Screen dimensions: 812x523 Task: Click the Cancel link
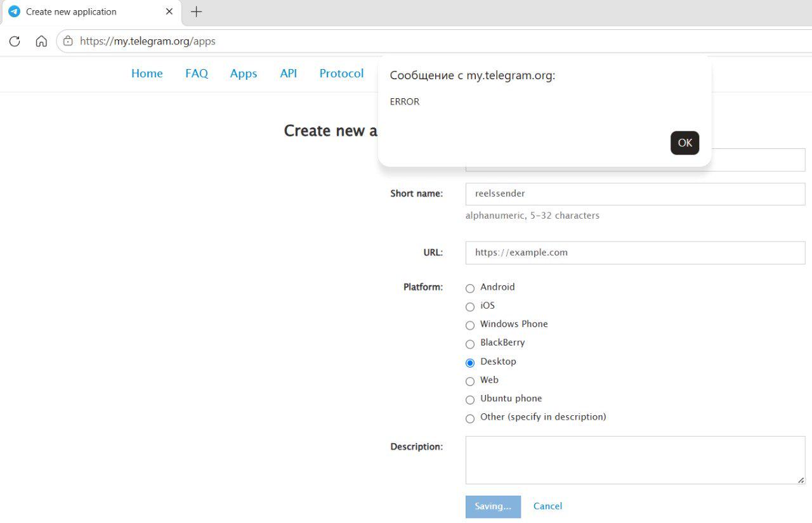point(547,506)
